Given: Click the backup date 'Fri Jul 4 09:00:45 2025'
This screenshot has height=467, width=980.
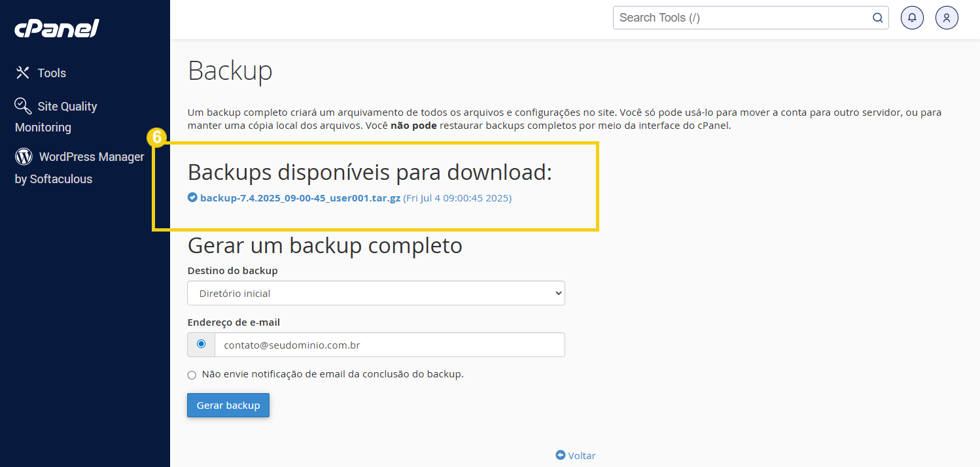Looking at the screenshot, I should (x=457, y=198).
